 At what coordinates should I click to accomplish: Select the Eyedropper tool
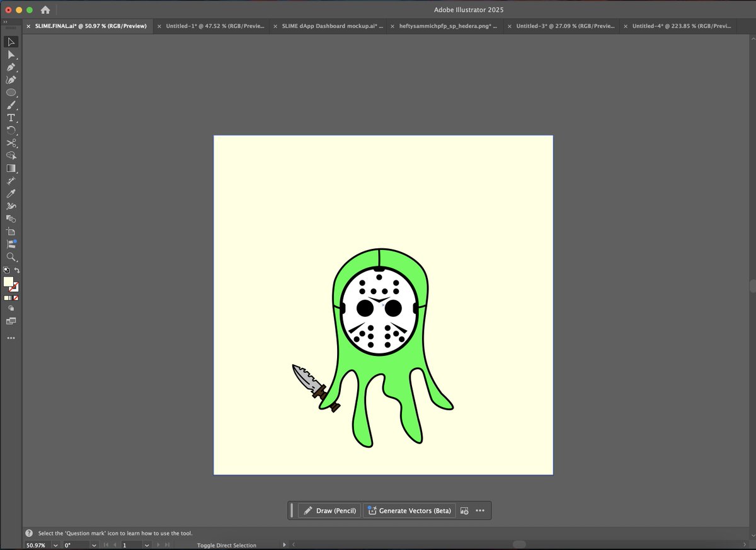click(11, 193)
